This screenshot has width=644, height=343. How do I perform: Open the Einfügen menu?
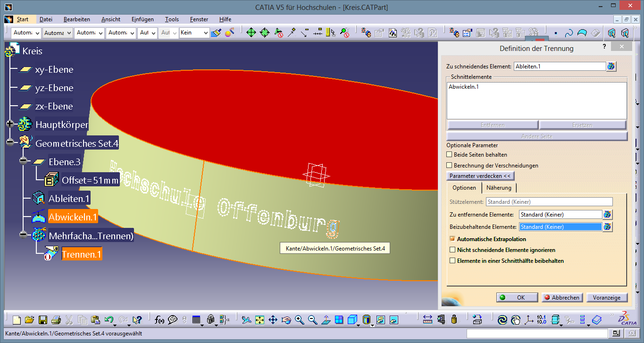coord(142,19)
